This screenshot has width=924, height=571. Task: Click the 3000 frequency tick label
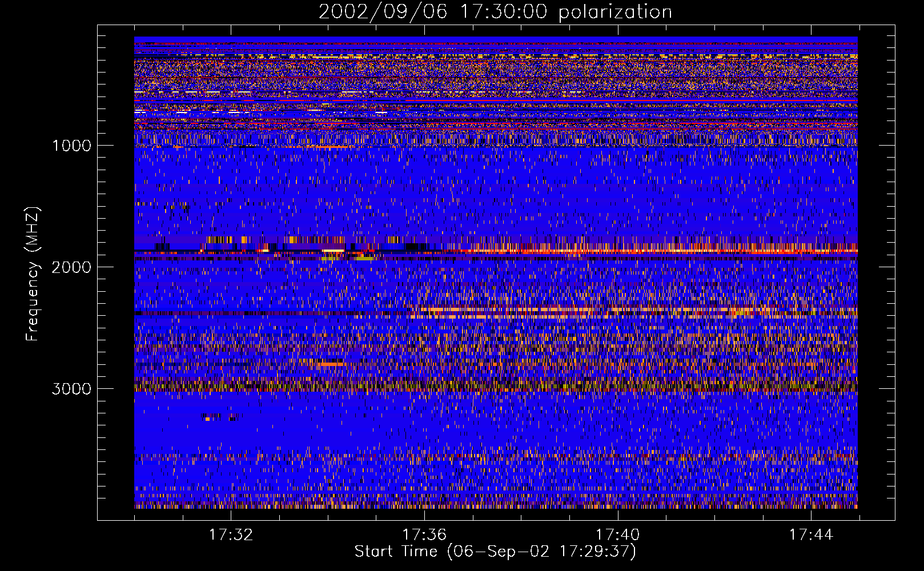[71, 389]
